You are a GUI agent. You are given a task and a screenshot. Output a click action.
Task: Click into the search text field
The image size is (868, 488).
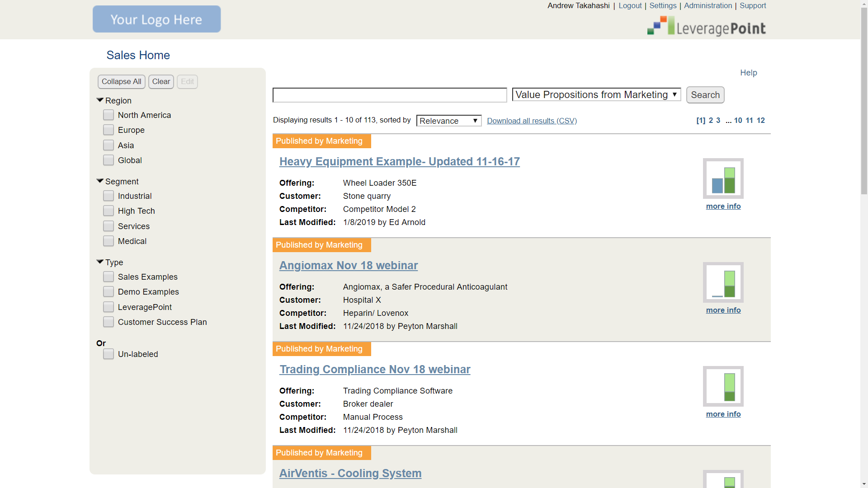[390, 95]
